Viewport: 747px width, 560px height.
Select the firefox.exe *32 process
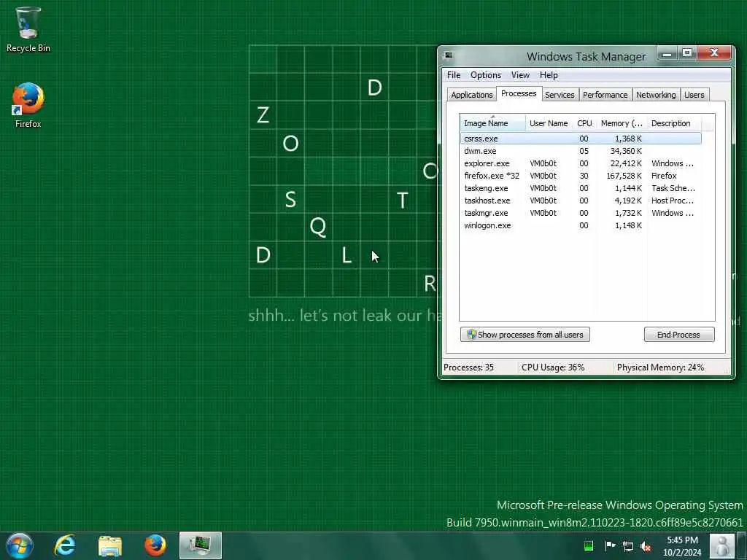[x=581, y=176]
